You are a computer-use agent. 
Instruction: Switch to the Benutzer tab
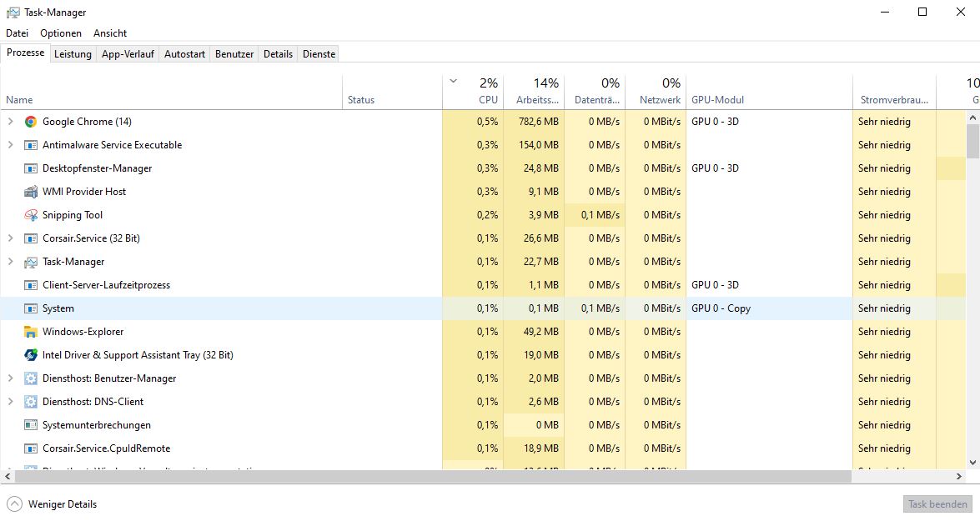pos(234,53)
